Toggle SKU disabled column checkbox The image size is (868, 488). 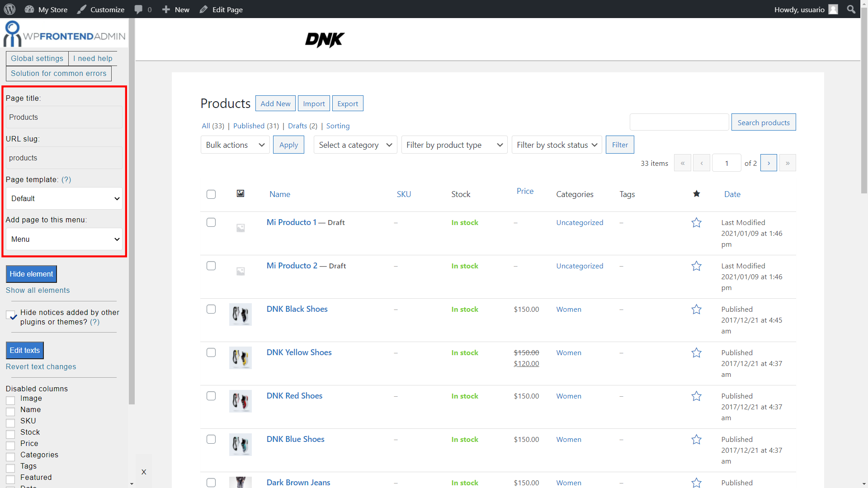10,423
